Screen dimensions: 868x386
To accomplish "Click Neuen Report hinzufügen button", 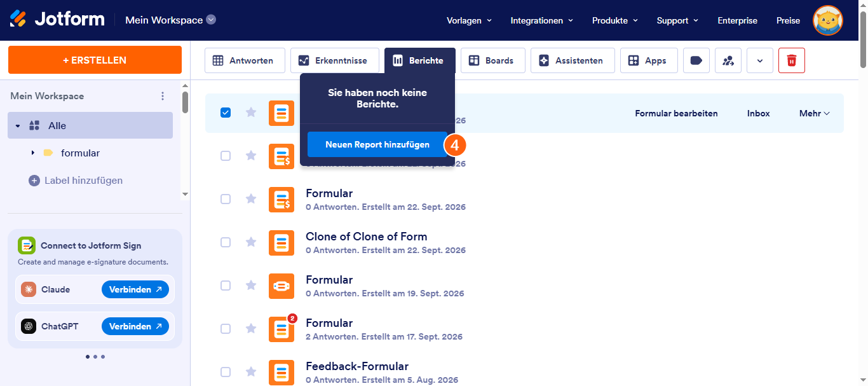I will [377, 144].
